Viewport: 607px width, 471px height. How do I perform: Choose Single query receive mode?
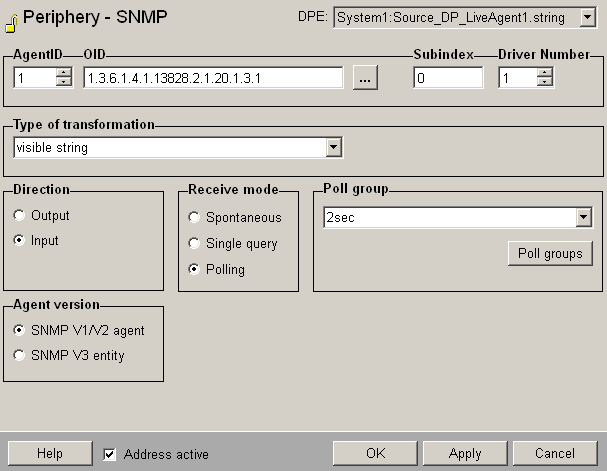[x=194, y=244]
